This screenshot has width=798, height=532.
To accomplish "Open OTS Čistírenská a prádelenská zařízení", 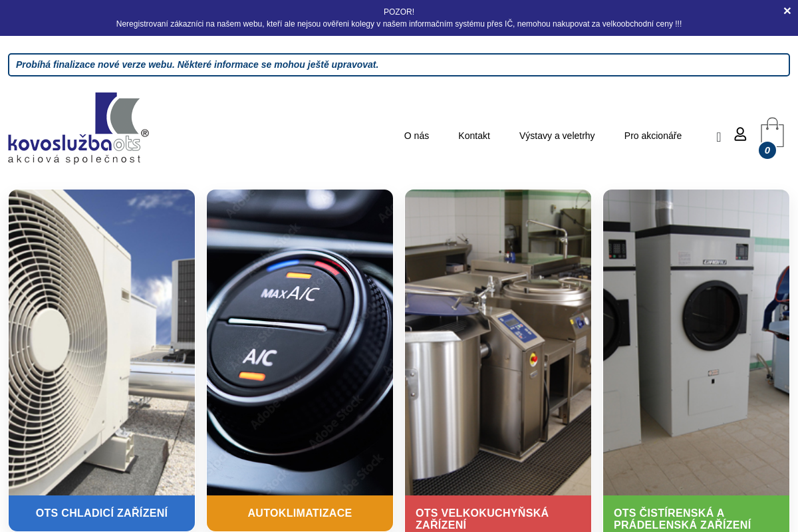I will (x=682, y=519).
